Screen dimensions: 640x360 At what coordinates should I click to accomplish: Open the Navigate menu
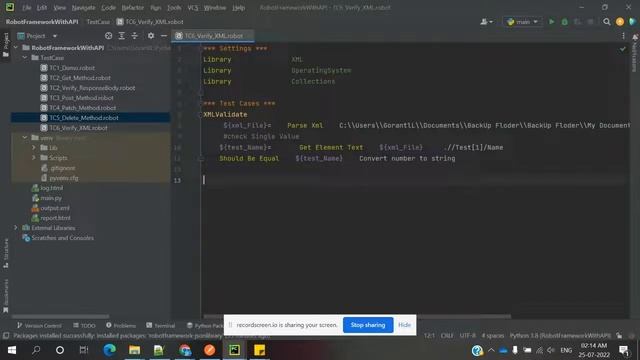point(83,7)
